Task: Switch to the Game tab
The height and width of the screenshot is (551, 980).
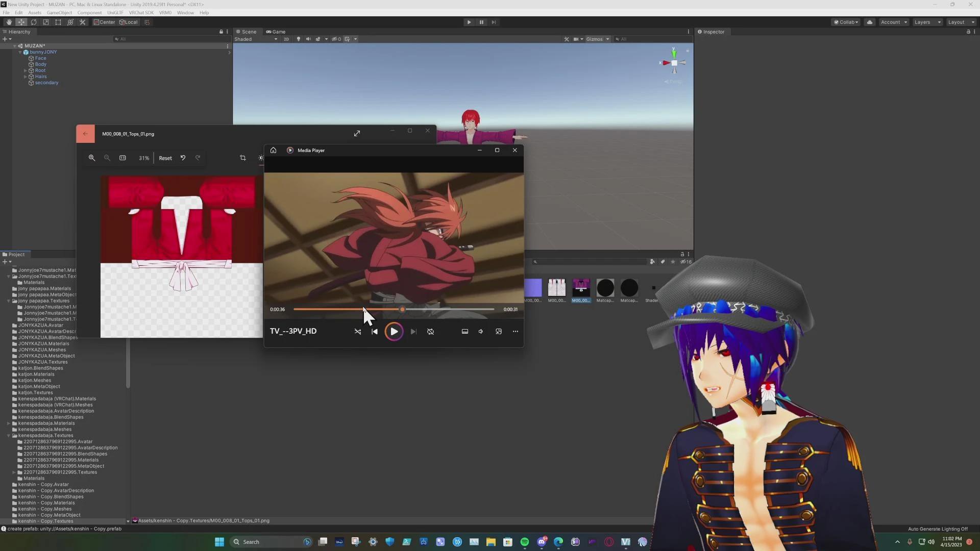Action: pos(276,32)
